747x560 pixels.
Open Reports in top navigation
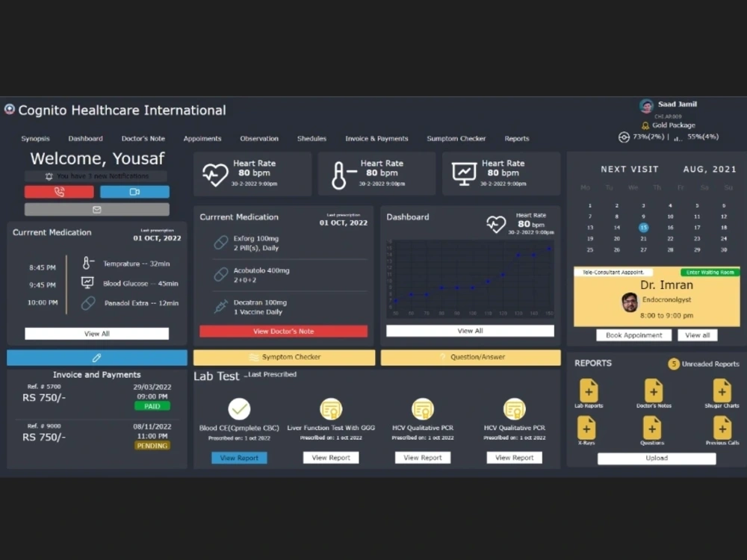[517, 139]
